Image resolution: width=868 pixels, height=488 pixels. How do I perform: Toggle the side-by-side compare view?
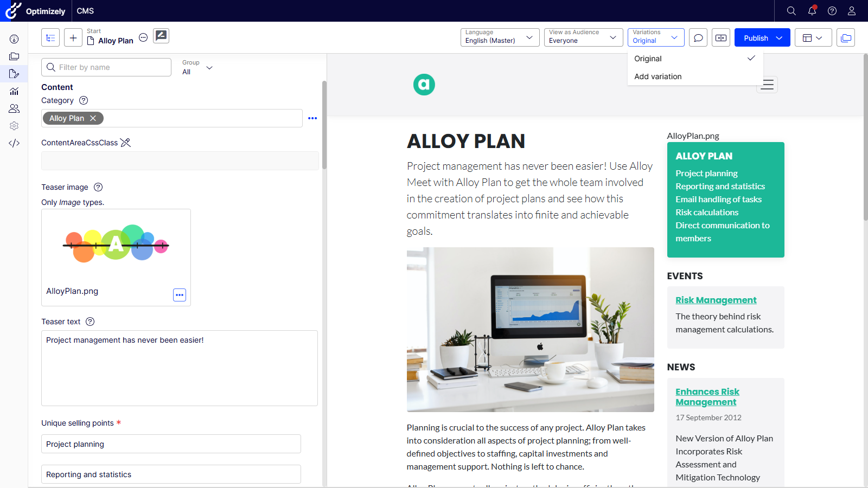721,38
